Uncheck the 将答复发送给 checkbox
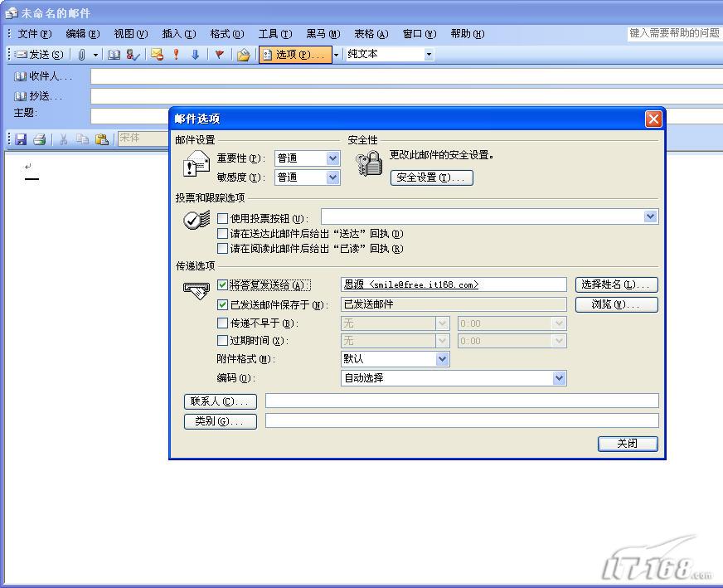The height and width of the screenshot is (588, 723). pyautogui.click(x=222, y=285)
